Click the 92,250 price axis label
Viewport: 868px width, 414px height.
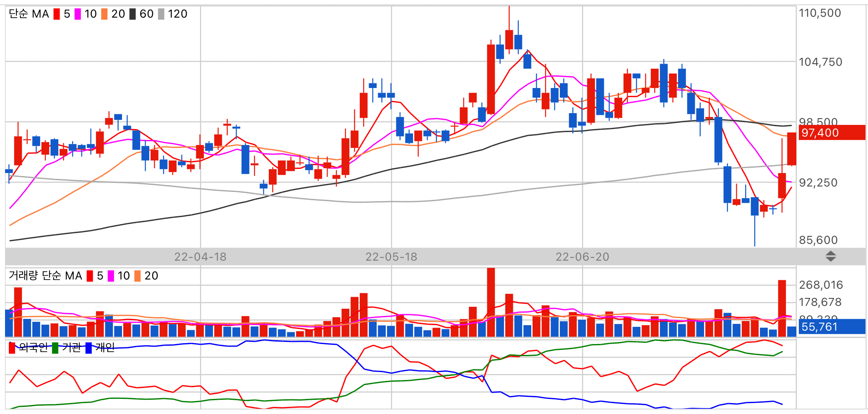pos(818,183)
